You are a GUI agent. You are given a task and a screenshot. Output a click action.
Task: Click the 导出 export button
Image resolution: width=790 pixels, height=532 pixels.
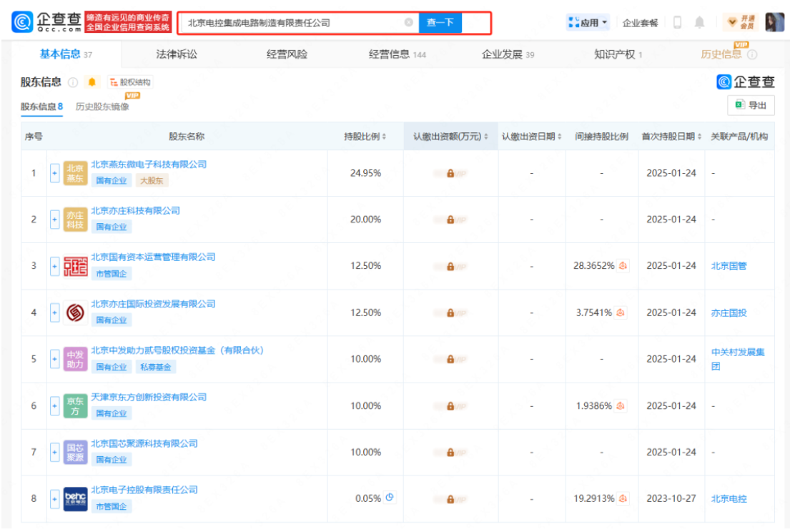[751, 105]
